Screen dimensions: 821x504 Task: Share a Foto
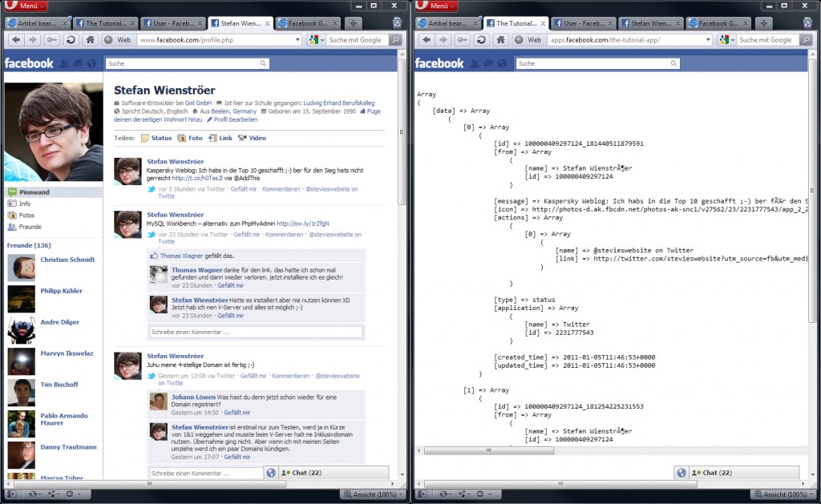tap(190, 138)
